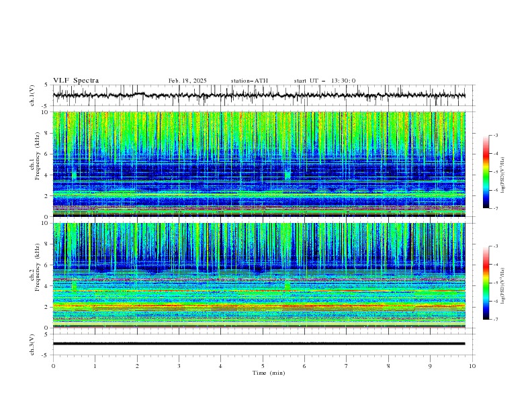Click the time axis tick label '5'
Screen dimensions: 532x411
point(263,366)
